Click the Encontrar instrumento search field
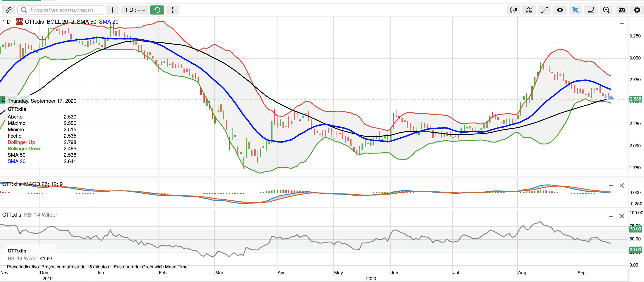 (61, 10)
